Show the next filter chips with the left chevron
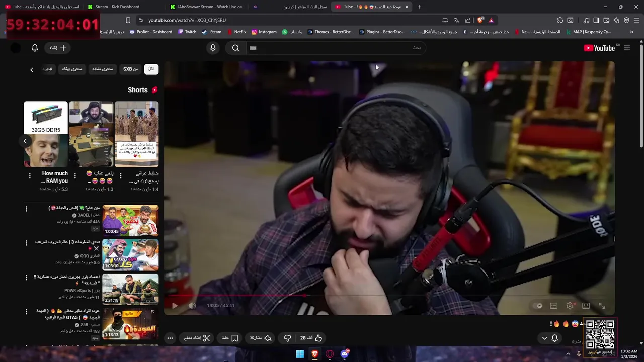 pyautogui.click(x=32, y=70)
